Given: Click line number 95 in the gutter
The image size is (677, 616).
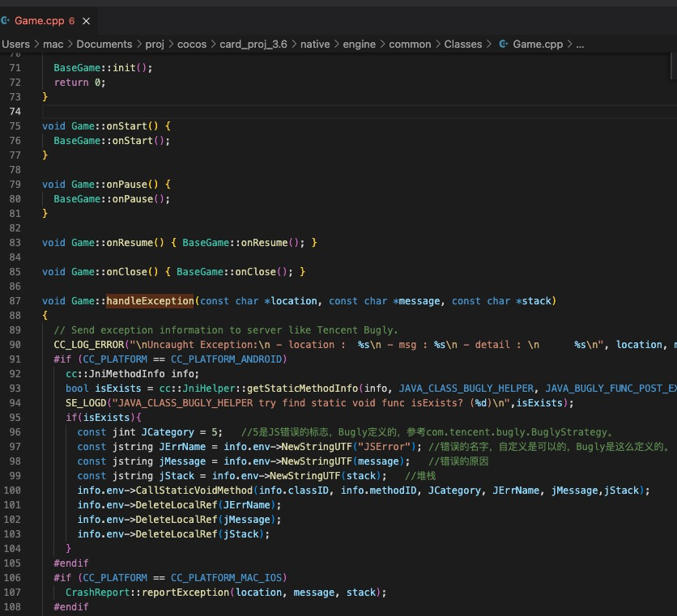Looking at the screenshot, I should click(x=14, y=418).
